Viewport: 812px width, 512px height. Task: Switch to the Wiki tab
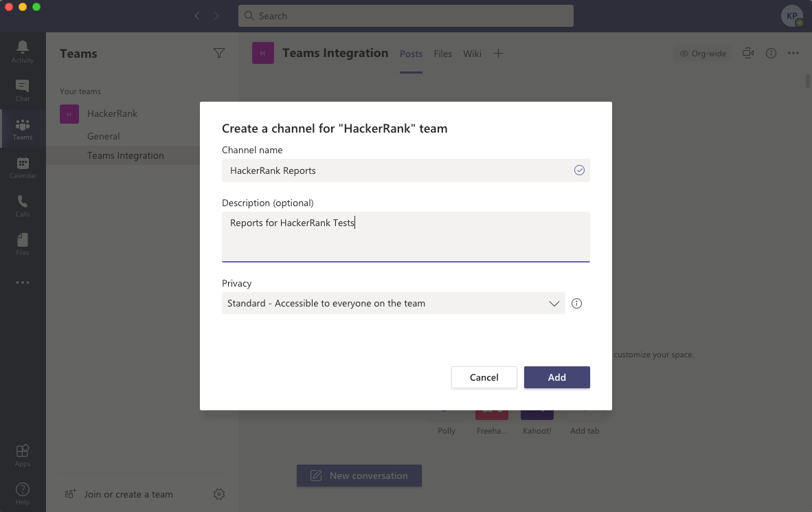[x=472, y=54]
